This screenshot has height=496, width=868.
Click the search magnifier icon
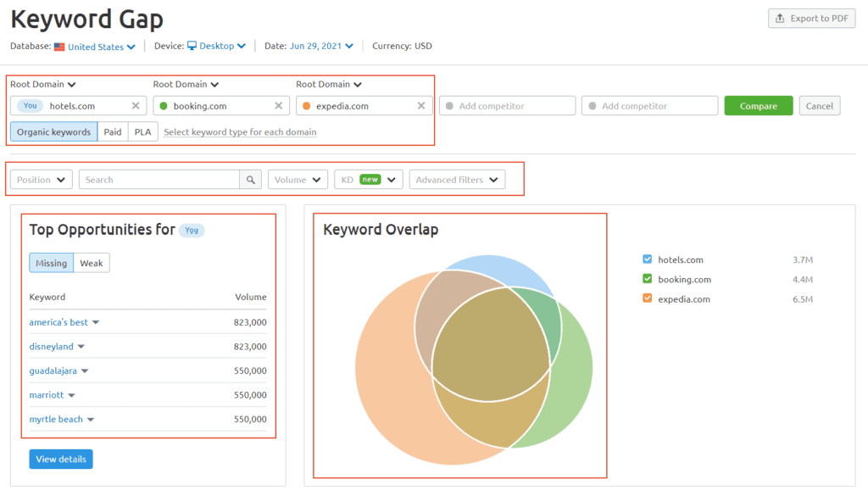[251, 180]
